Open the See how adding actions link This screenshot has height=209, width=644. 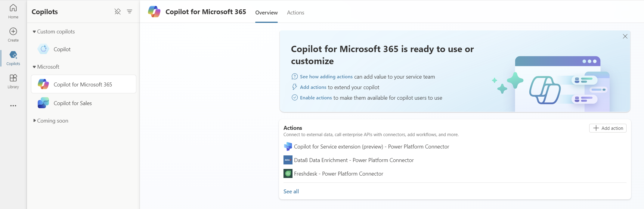click(x=326, y=77)
